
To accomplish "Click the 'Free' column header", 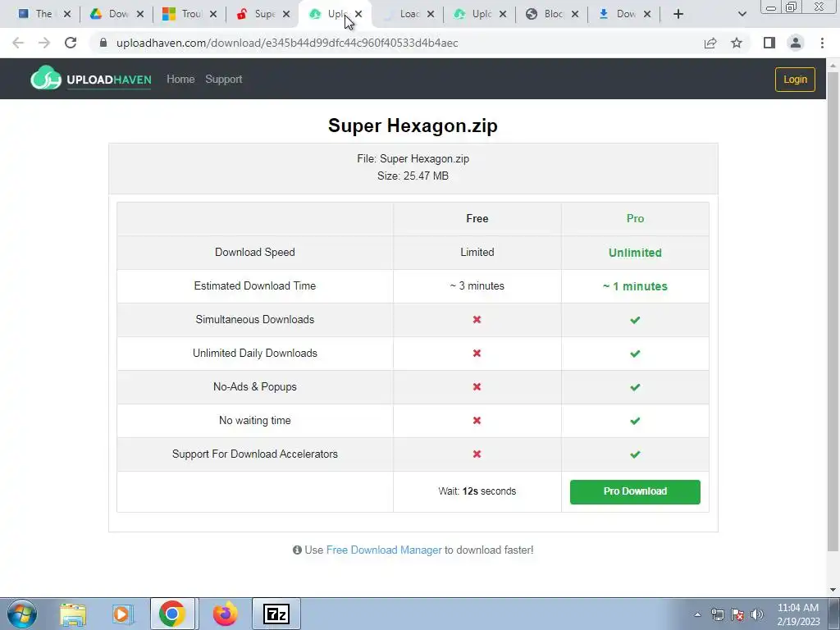I will pyautogui.click(x=477, y=218).
